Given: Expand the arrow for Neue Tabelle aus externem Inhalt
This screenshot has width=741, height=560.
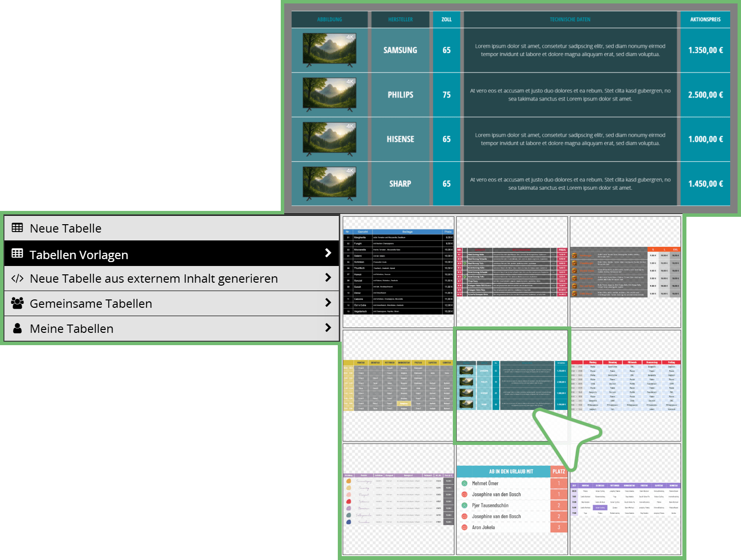Looking at the screenshot, I should coord(328,278).
